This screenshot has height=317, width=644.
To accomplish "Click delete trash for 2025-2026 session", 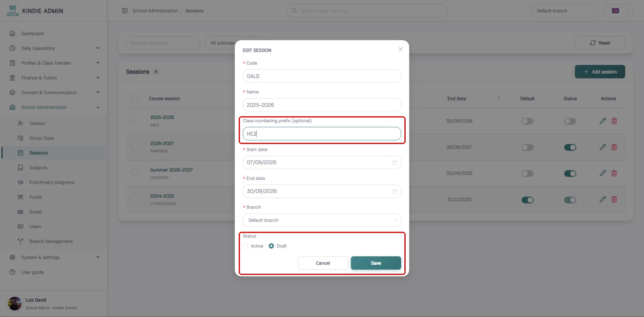I will [614, 121].
